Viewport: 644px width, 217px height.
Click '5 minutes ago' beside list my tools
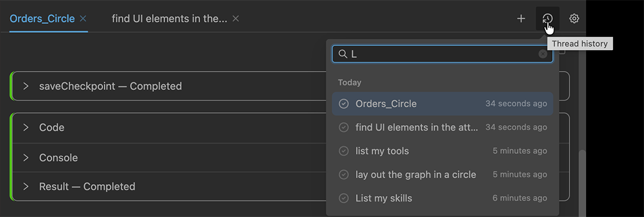pos(519,151)
